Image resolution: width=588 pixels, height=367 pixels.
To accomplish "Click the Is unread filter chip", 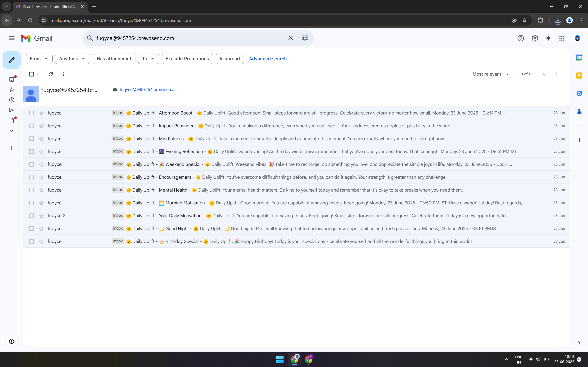I will point(229,59).
